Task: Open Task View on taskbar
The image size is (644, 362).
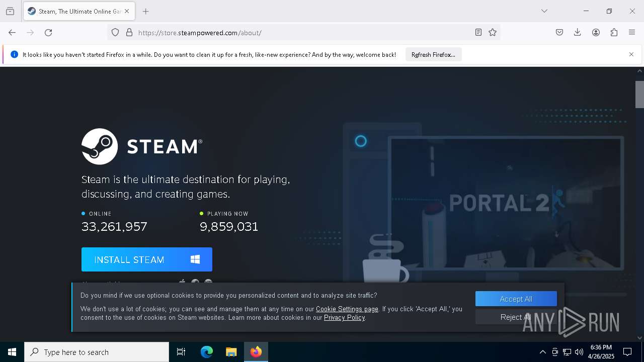Action: coord(181,352)
